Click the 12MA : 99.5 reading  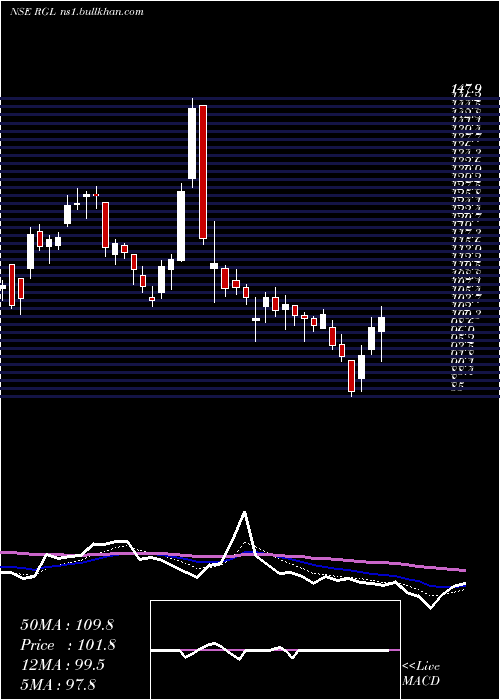[62, 664]
